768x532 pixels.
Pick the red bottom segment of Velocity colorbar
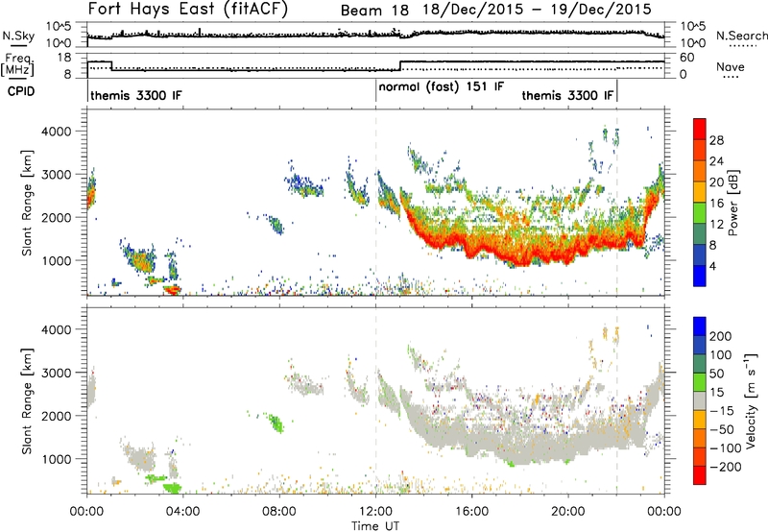coord(700,475)
